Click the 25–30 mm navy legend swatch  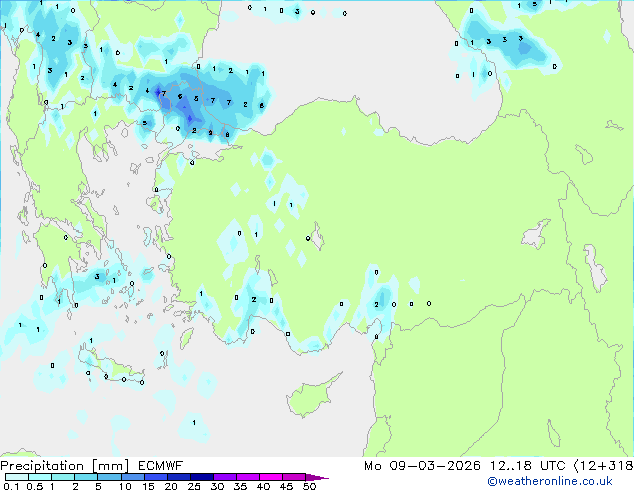coord(202,477)
